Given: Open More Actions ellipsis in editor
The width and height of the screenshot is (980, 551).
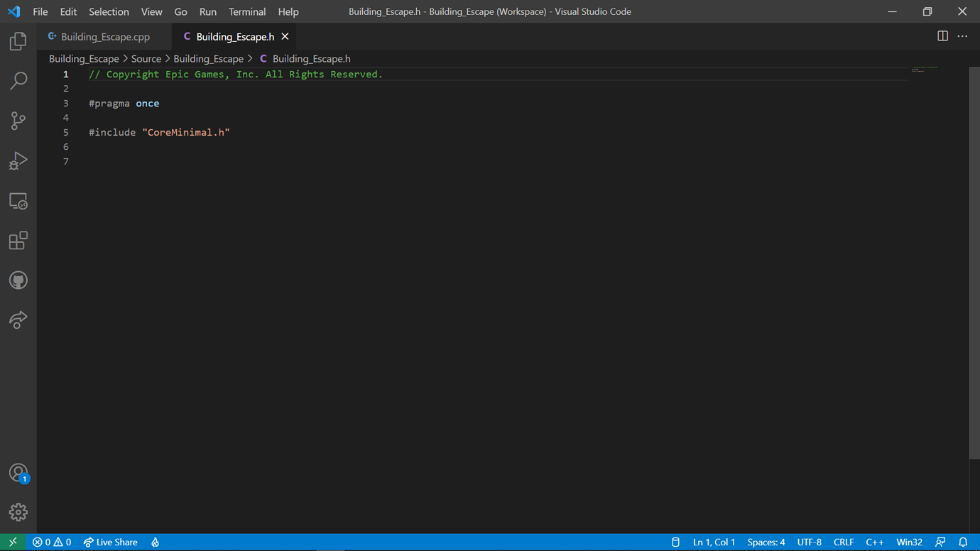Looking at the screenshot, I should (x=962, y=36).
